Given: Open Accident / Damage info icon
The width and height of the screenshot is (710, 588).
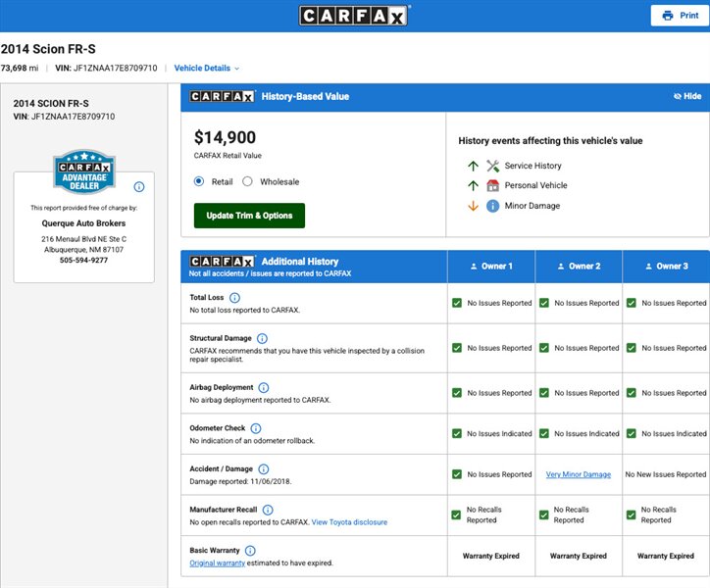Looking at the screenshot, I should [264, 469].
